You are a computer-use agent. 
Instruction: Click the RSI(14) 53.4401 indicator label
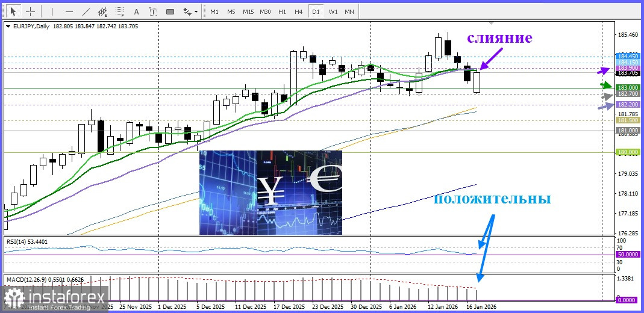click(x=27, y=242)
